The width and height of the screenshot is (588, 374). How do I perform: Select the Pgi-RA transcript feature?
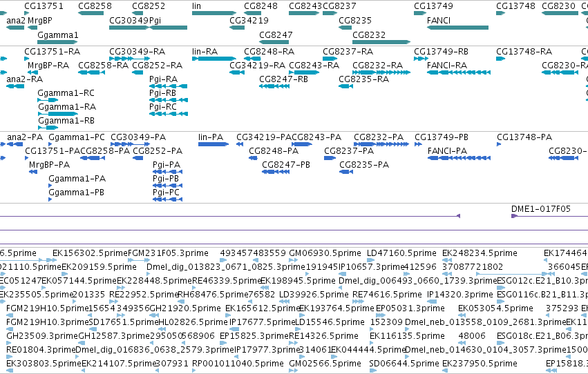[x=168, y=86]
